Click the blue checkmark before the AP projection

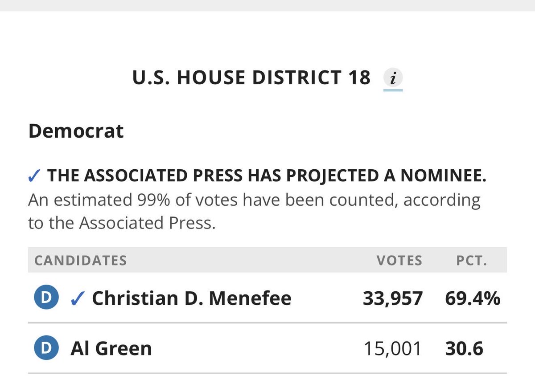tap(35, 176)
